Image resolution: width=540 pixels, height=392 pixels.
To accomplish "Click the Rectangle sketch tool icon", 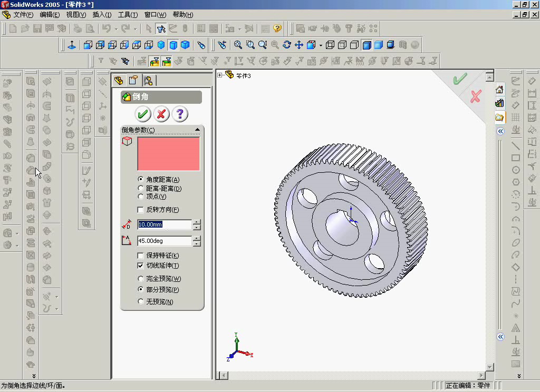I will pos(516,158).
